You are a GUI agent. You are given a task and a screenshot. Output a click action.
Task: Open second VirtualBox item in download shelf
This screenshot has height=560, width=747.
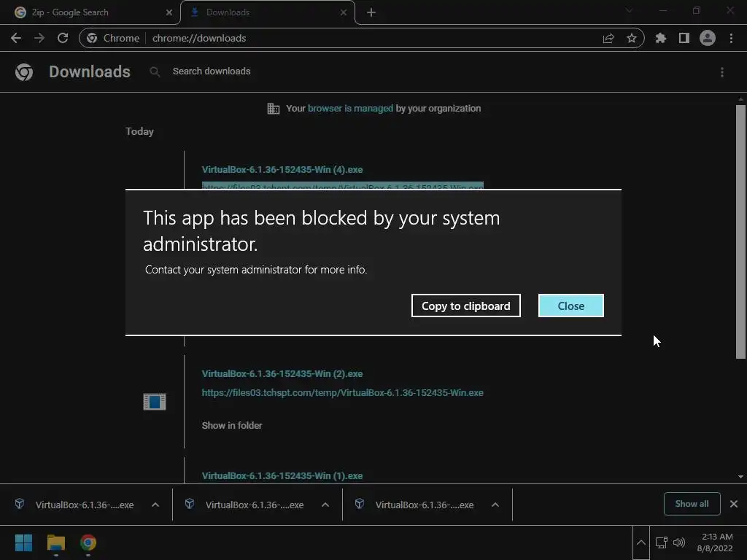point(247,505)
